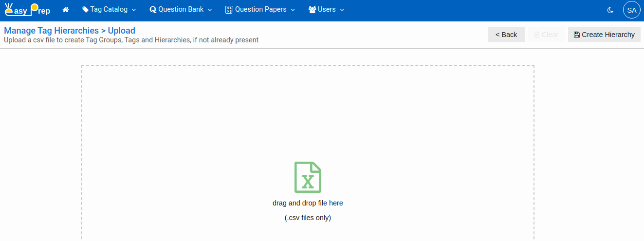Open the Question Papers menu label
This screenshot has width=644, height=241.
pyautogui.click(x=260, y=9)
